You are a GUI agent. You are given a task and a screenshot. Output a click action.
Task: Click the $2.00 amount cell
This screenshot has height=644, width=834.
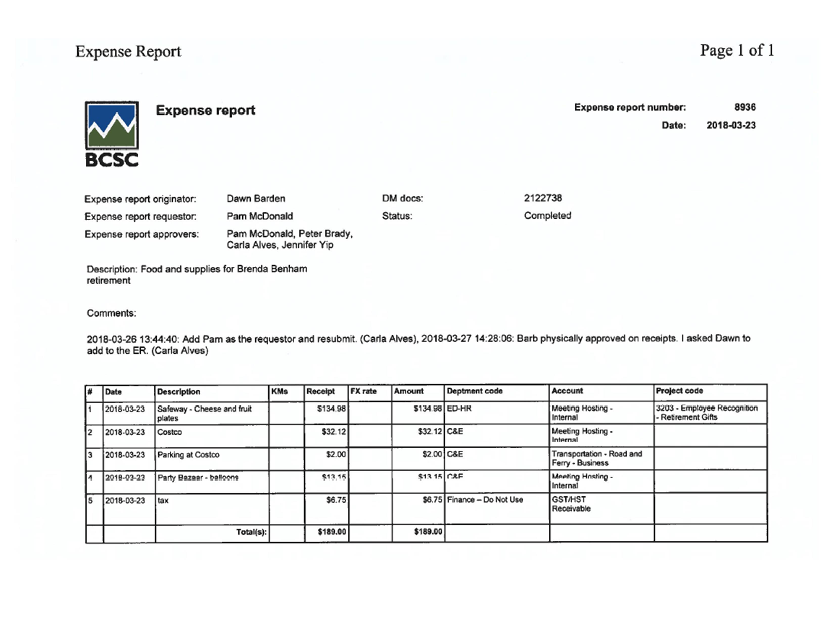(418, 459)
